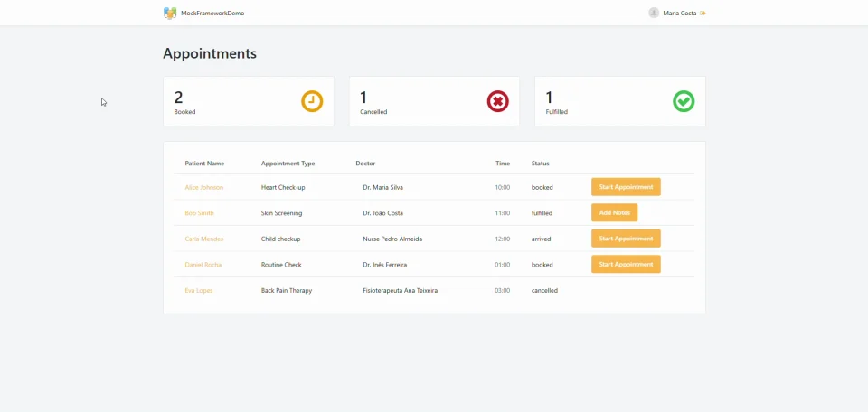Click the Status column header
The width and height of the screenshot is (868, 412).
(540, 164)
